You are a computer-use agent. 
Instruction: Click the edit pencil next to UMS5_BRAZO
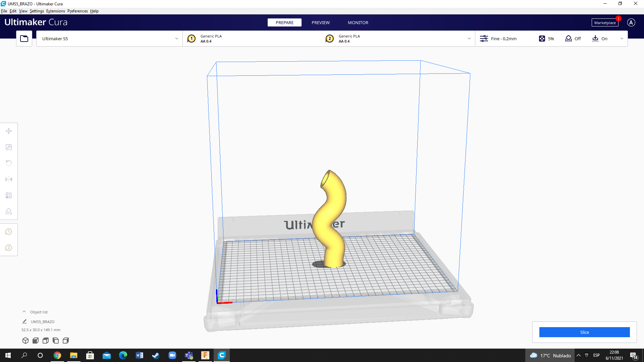[x=24, y=321]
